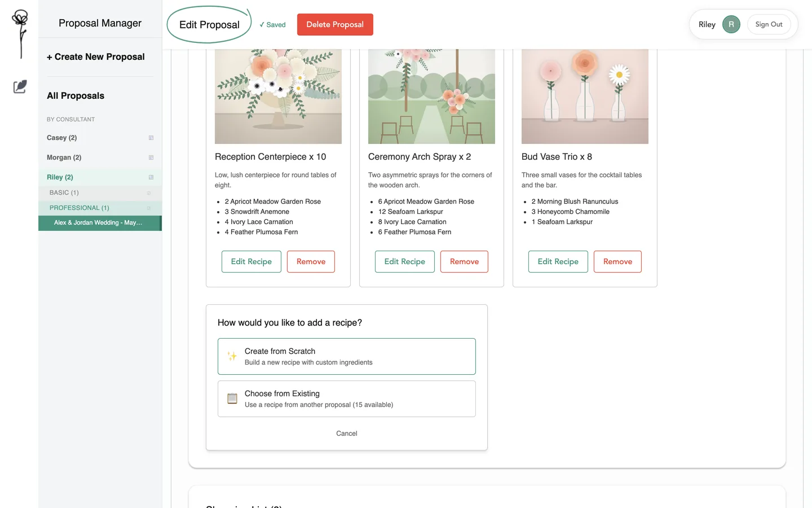Open the edit-note icon in the left rail
The image size is (812, 508).
(20, 86)
